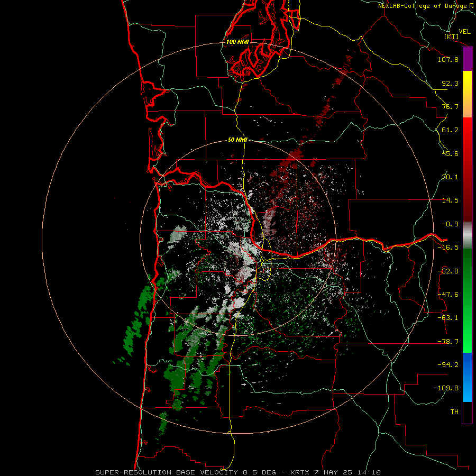Click the 0.5 DEG elevation text
476x476 pixels.
259,472
